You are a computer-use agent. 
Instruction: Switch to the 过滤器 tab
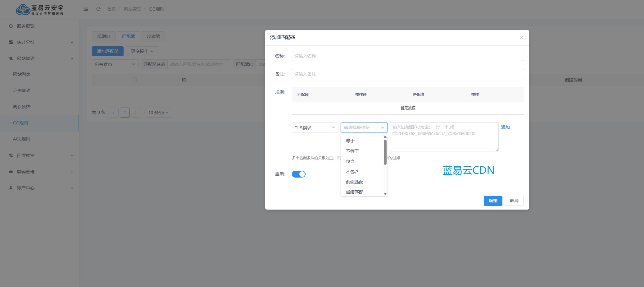coord(154,36)
